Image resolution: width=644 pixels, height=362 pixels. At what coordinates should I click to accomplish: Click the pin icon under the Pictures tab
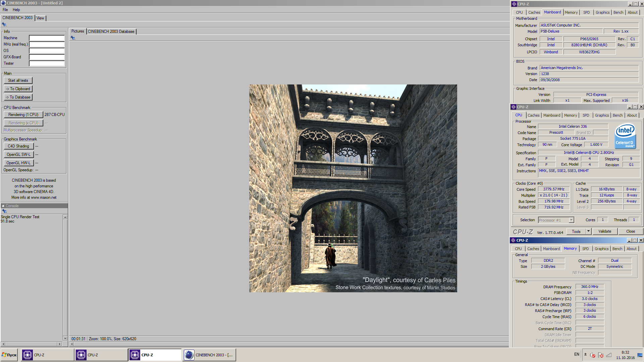pos(73,38)
